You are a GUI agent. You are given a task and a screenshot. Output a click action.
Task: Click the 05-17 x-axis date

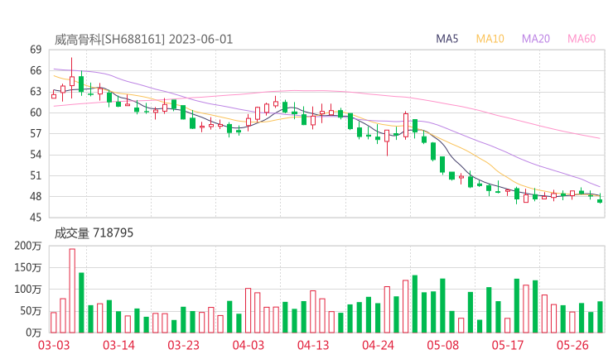click(x=509, y=345)
